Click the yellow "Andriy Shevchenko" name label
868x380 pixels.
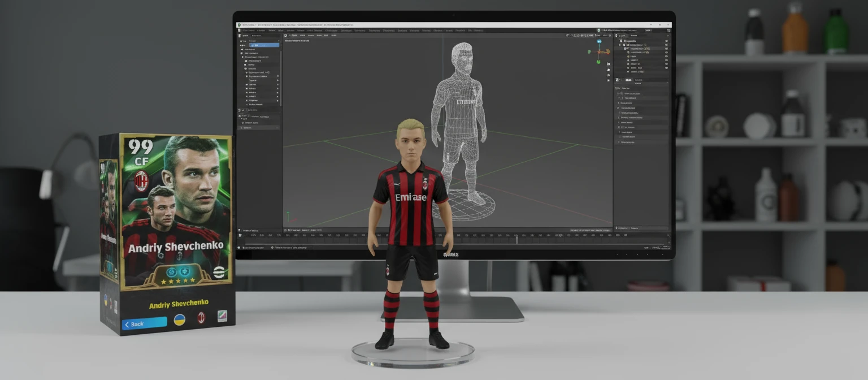coord(179,304)
